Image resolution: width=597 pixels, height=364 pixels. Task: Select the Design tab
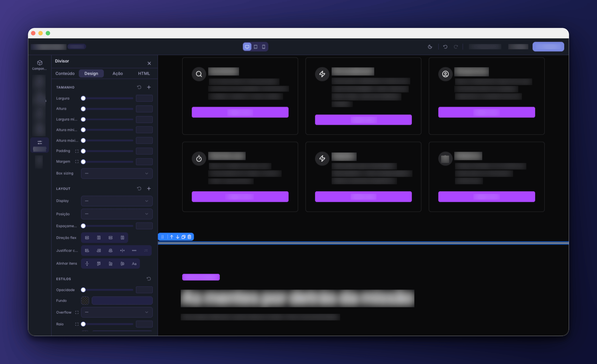[91, 73]
